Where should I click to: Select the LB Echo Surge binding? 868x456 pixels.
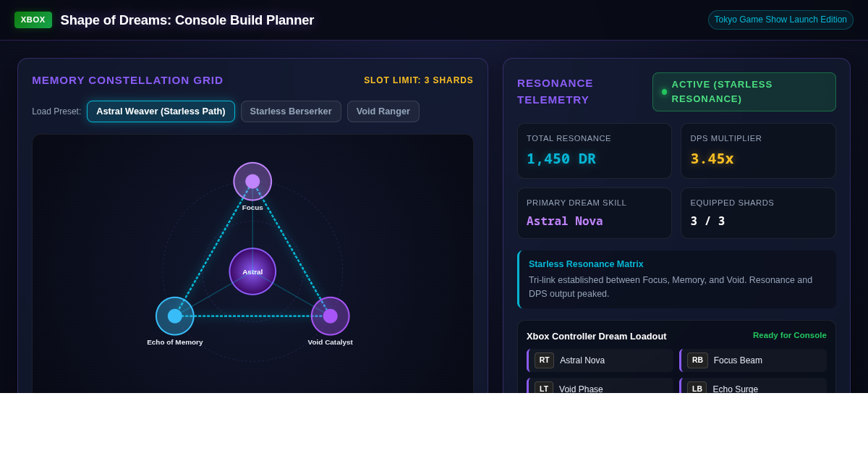[753, 387]
